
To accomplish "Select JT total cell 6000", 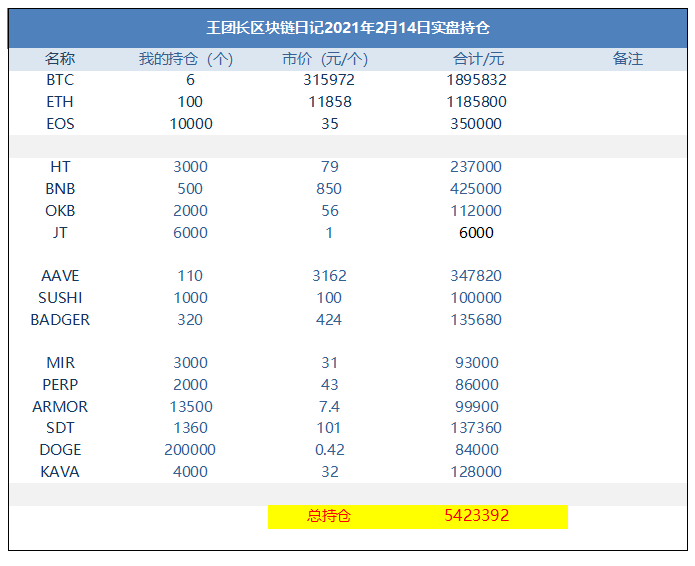I will tap(476, 233).
